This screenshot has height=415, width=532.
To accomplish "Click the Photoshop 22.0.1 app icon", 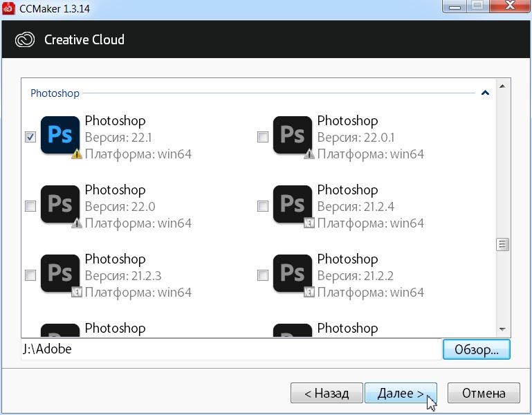I will click(x=293, y=135).
